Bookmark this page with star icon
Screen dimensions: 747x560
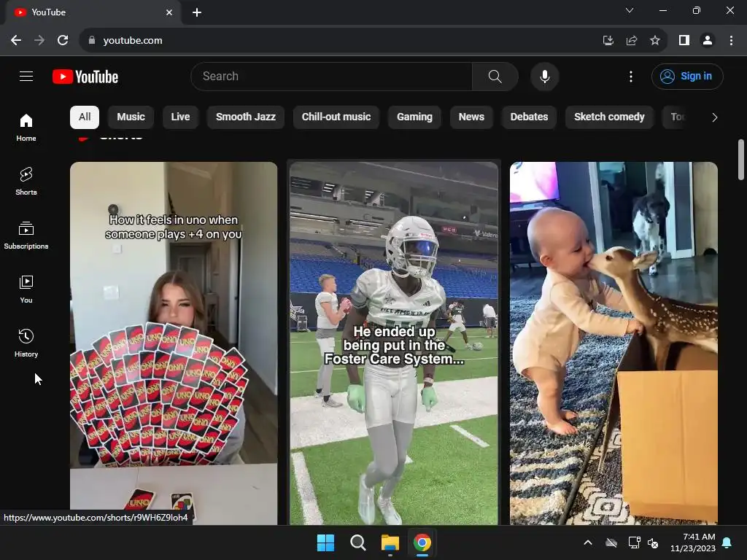coord(655,41)
